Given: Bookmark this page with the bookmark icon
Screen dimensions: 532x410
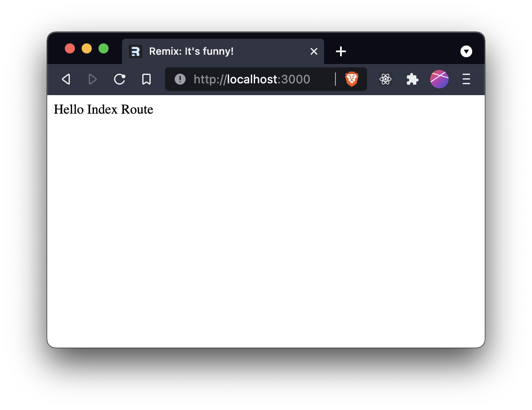Looking at the screenshot, I should click(x=146, y=79).
